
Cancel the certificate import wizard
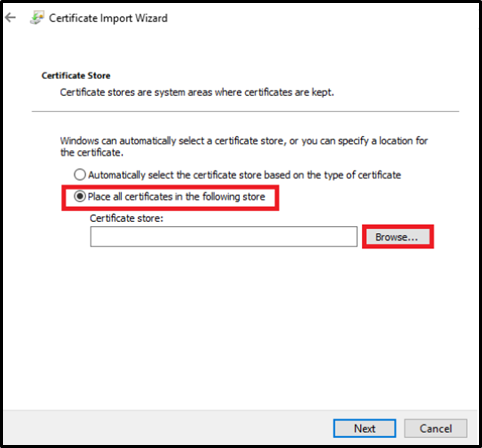[x=435, y=428]
